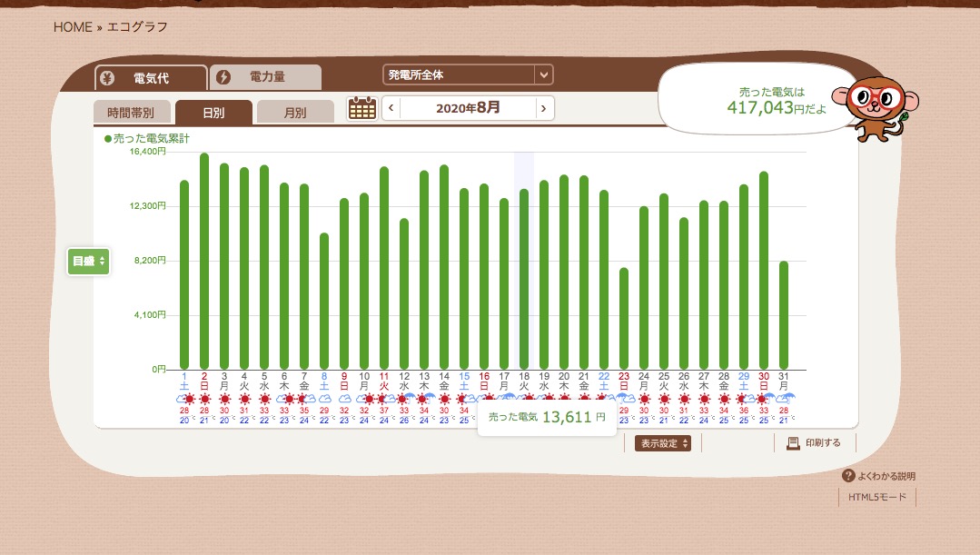
Task: Click the yen icon on 電気代 tab
Action: (107, 77)
